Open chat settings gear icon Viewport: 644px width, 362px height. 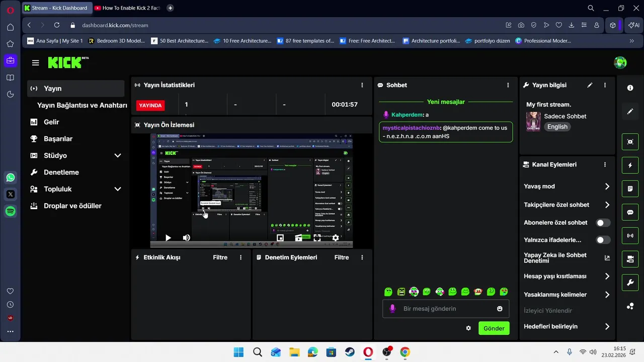(x=468, y=328)
